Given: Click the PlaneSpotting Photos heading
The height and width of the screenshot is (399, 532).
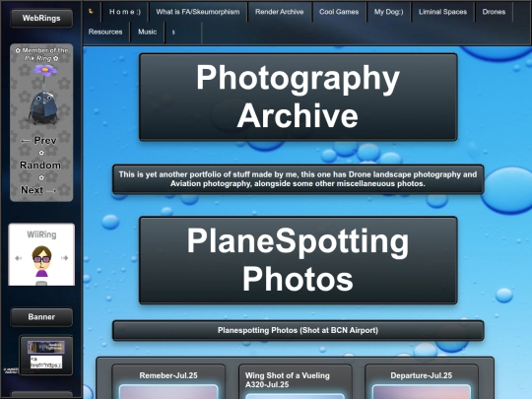Looking at the screenshot, I should tap(298, 260).
